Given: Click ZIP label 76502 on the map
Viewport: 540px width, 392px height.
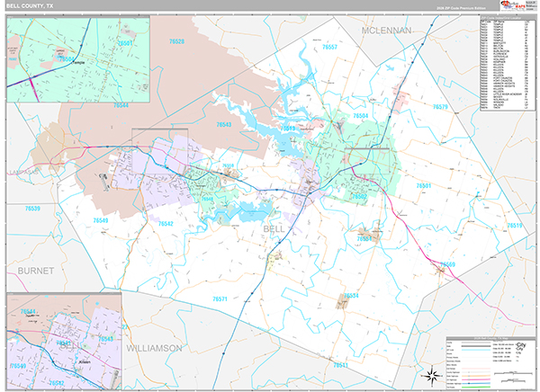Looking at the screenshot, I should tap(359, 197).
